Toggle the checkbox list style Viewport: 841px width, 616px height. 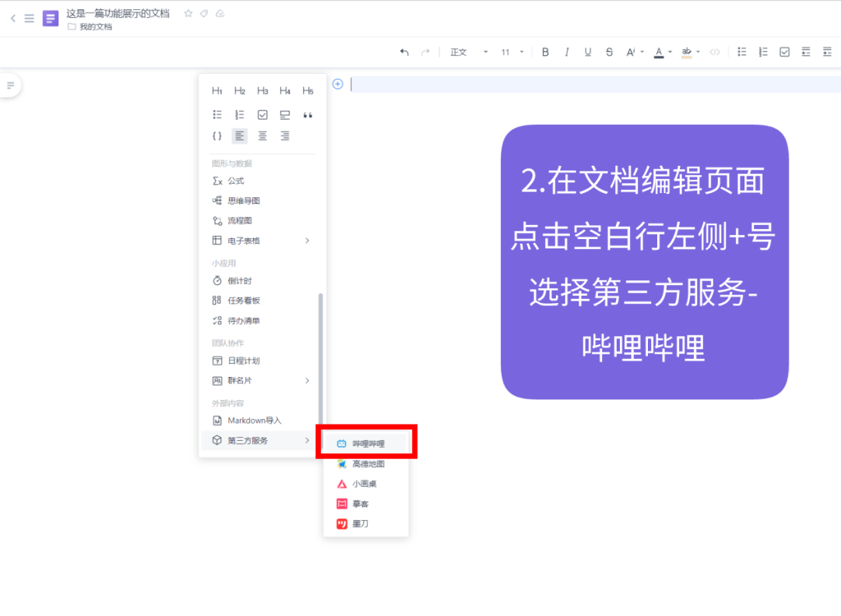(783, 51)
